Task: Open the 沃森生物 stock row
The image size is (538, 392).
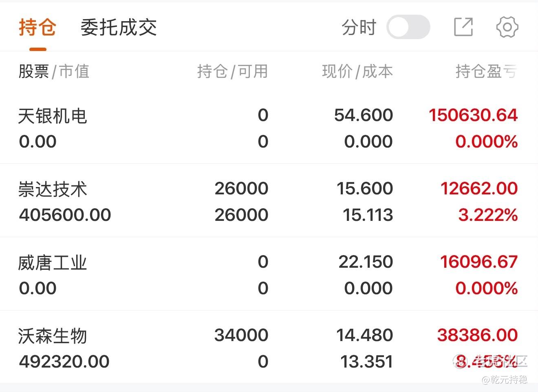Action: coord(269,348)
